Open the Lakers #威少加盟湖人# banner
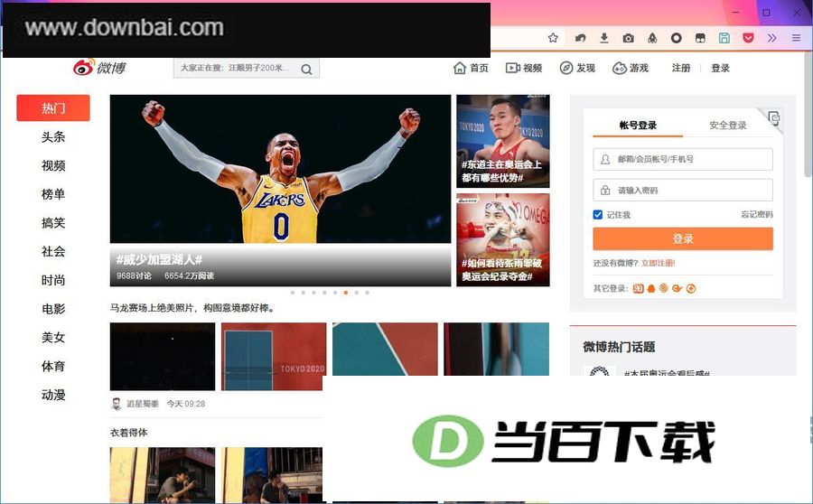 pyautogui.click(x=281, y=191)
